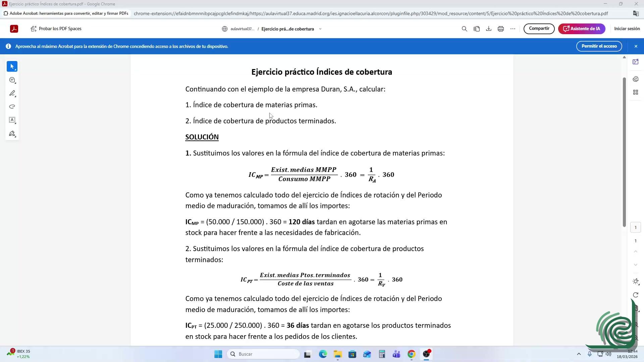Rotate the page view

pos(635,295)
